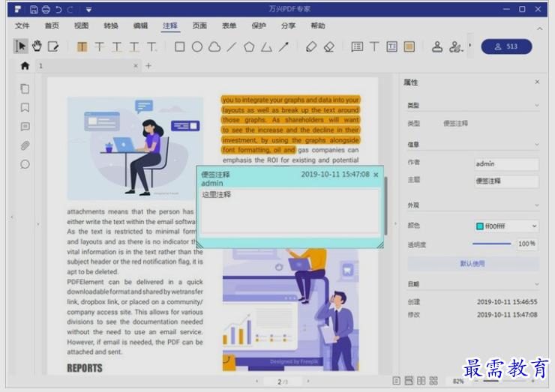
Task: Open the 编辑 tab
Action: (140, 25)
